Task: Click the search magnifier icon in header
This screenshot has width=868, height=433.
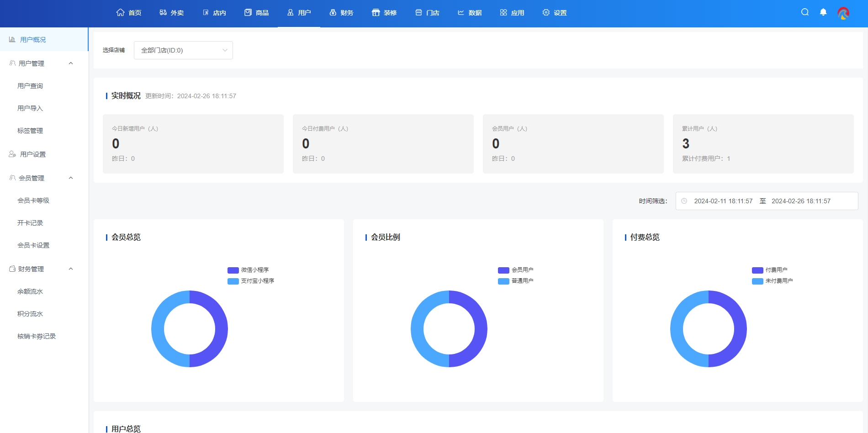Action: pyautogui.click(x=805, y=12)
